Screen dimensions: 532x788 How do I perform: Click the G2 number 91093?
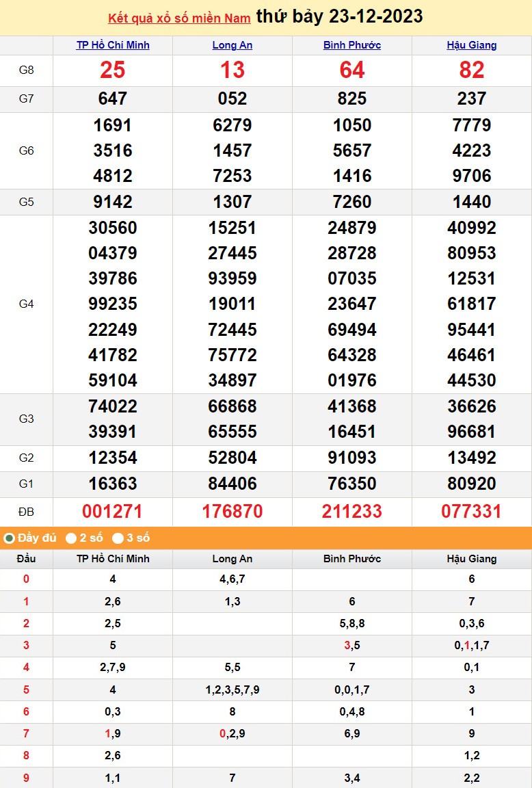coord(352,458)
